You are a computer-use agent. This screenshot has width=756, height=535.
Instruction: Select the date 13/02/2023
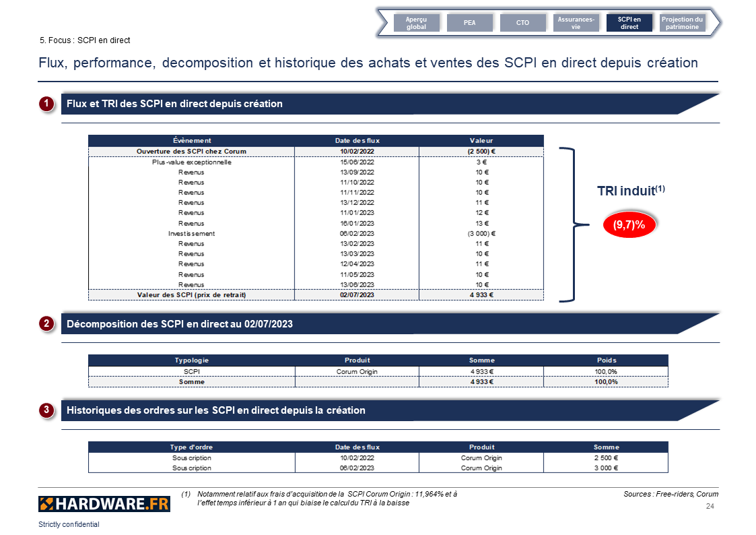pyautogui.click(x=357, y=244)
